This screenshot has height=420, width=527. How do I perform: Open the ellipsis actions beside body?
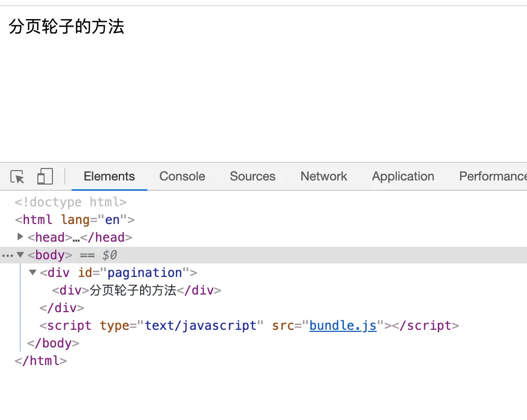click(x=7, y=256)
